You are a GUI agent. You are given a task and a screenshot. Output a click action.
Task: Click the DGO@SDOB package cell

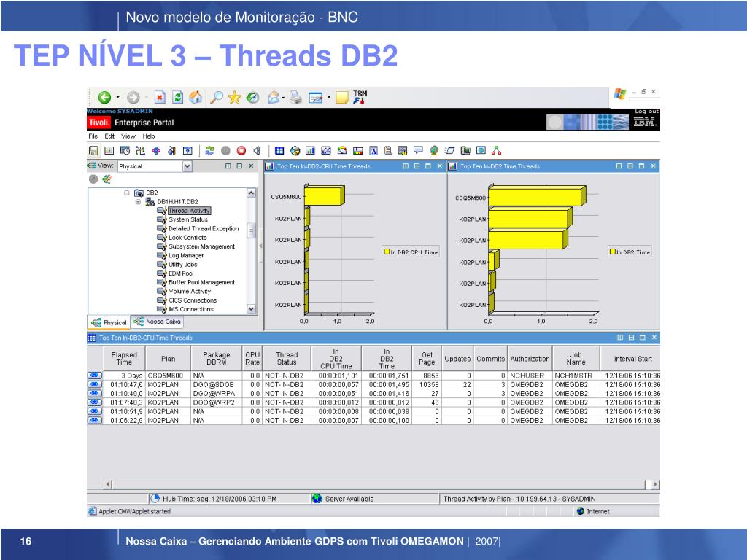coord(216,385)
